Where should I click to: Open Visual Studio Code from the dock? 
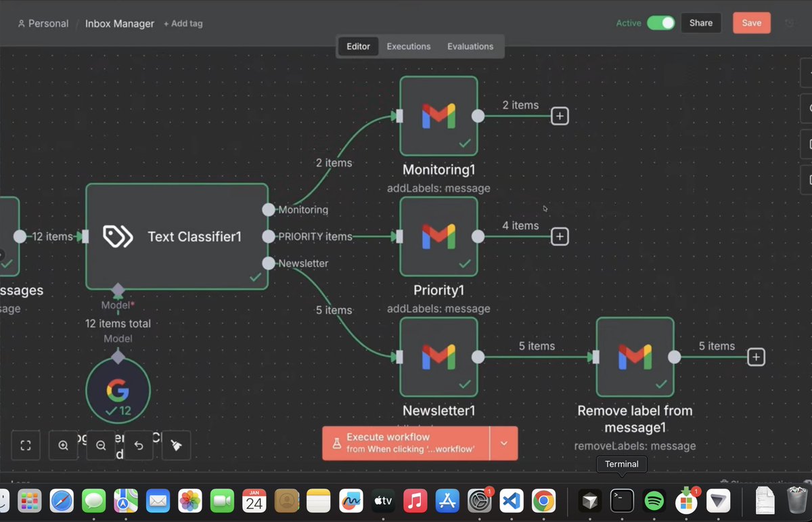tap(512, 501)
